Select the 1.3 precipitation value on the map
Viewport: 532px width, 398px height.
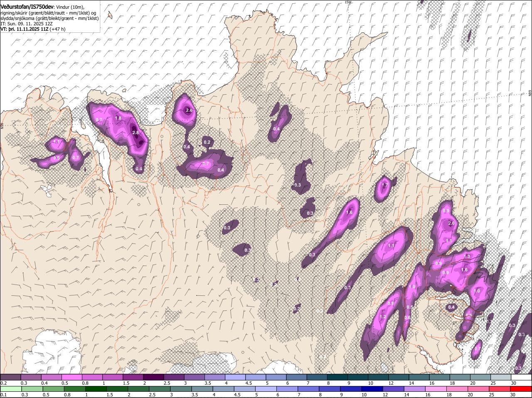point(467,256)
